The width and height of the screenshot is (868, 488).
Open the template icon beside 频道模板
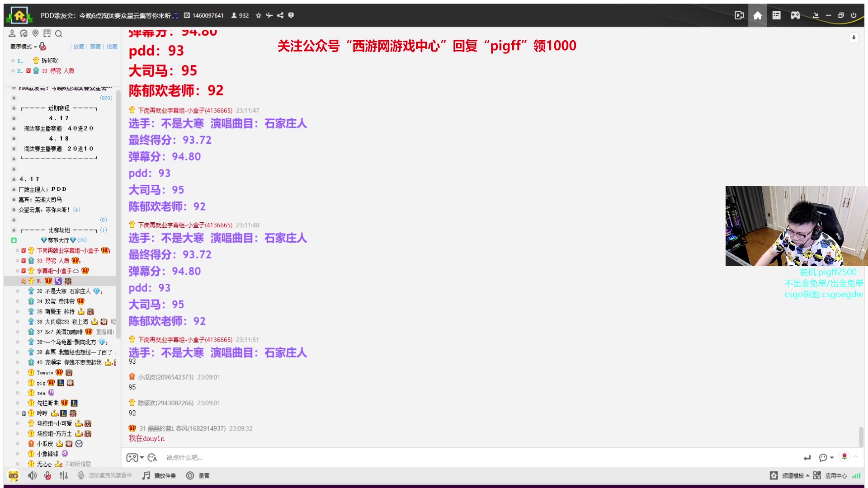click(774, 475)
